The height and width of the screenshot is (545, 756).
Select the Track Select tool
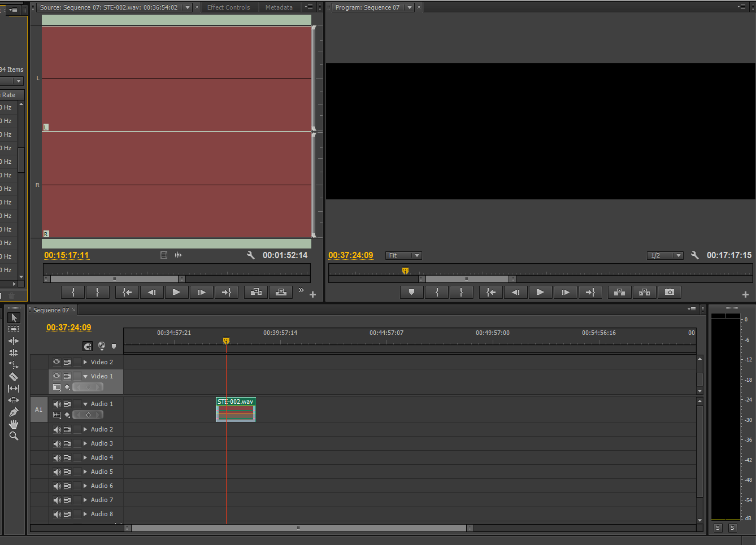[x=14, y=329]
